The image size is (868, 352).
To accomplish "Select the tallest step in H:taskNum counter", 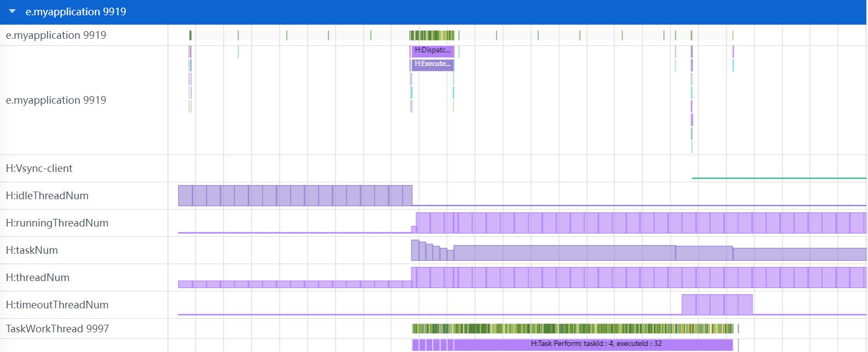I will coord(415,250).
